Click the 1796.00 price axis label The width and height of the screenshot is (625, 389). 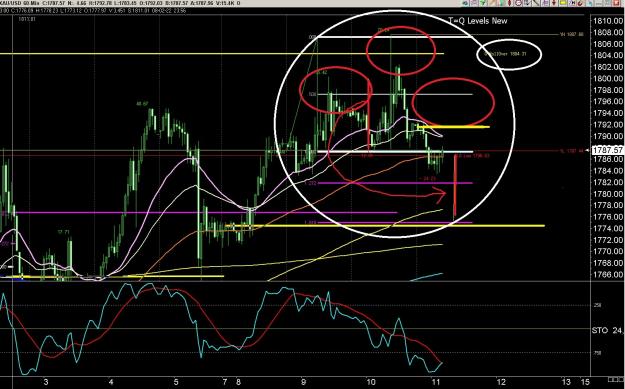608,102
